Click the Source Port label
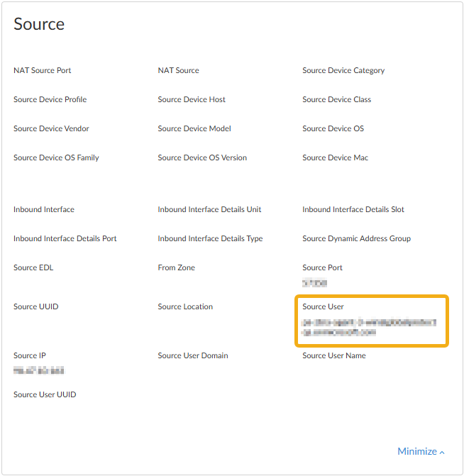The width and height of the screenshot is (464, 476). pyautogui.click(x=322, y=267)
